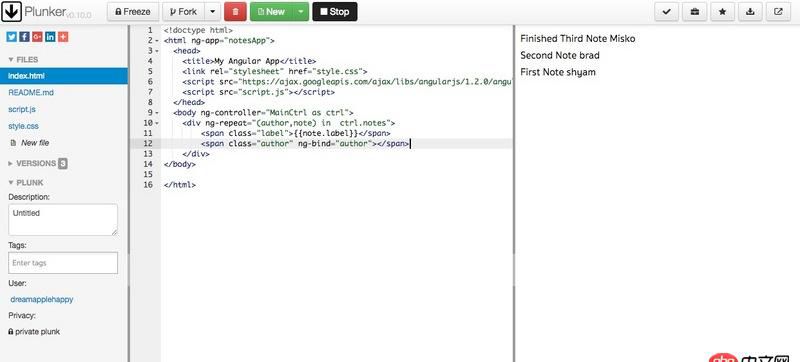Fold code at line 2 arrow
Image resolution: width=800 pixels, height=362 pixels.
click(157, 40)
